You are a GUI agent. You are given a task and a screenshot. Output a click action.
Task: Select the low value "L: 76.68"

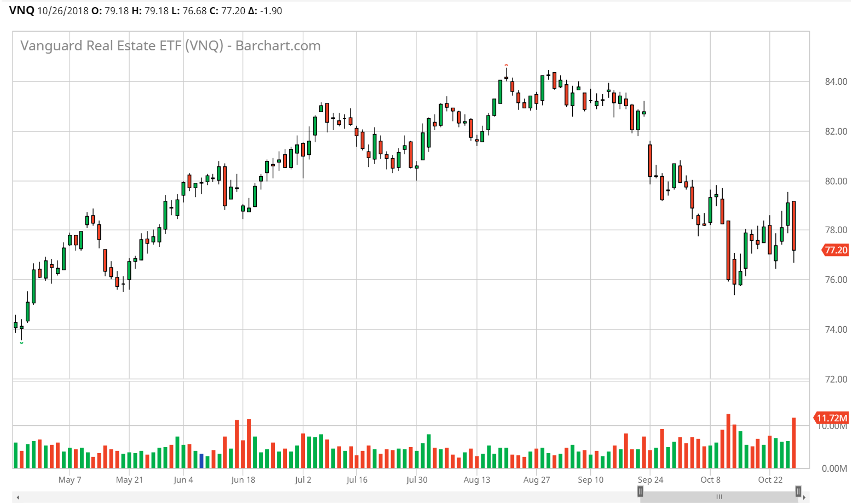[189, 11]
